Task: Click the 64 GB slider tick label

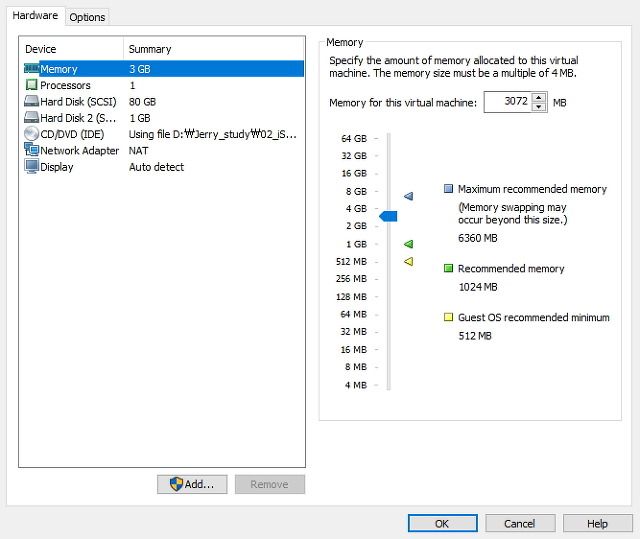Action: tap(354, 138)
